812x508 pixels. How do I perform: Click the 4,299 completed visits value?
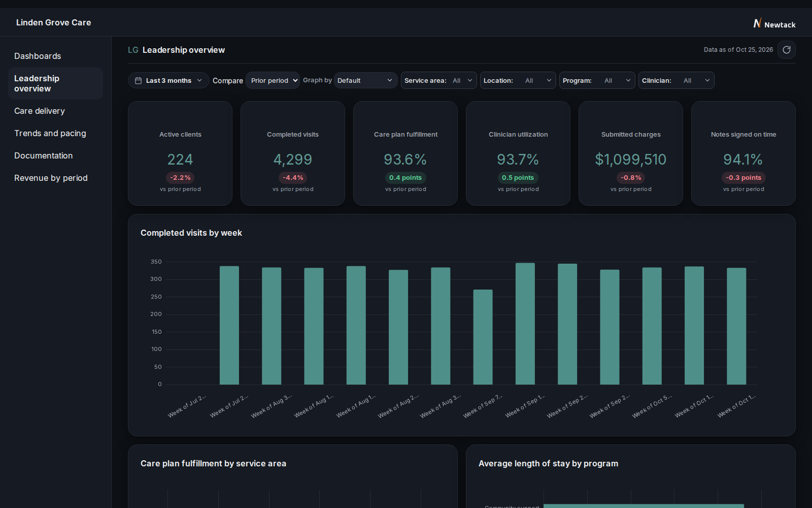[293, 160]
